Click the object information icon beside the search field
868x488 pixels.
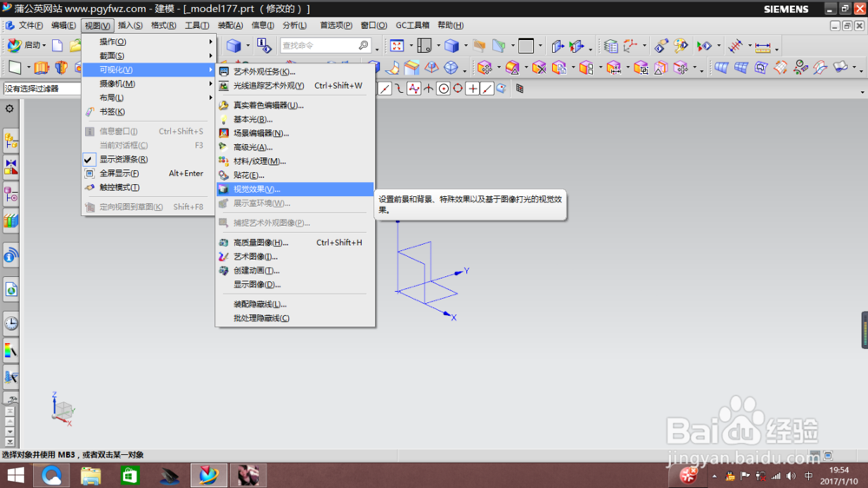tap(264, 45)
